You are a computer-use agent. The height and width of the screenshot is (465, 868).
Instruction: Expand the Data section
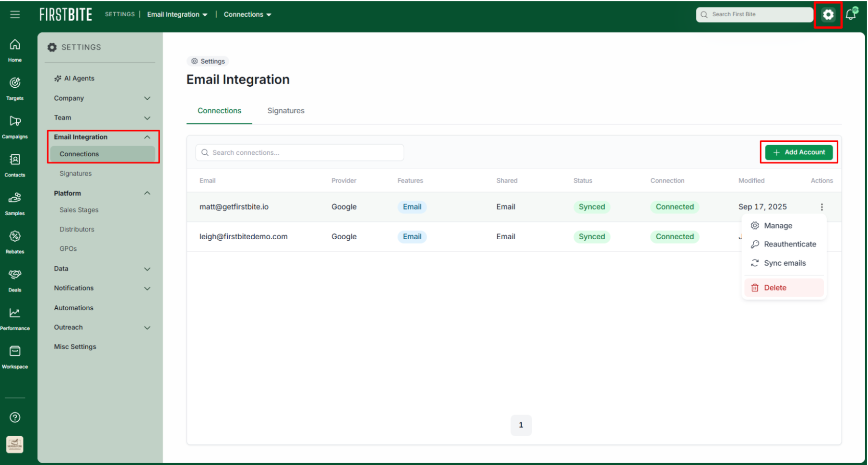pyautogui.click(x=102, y=269)
